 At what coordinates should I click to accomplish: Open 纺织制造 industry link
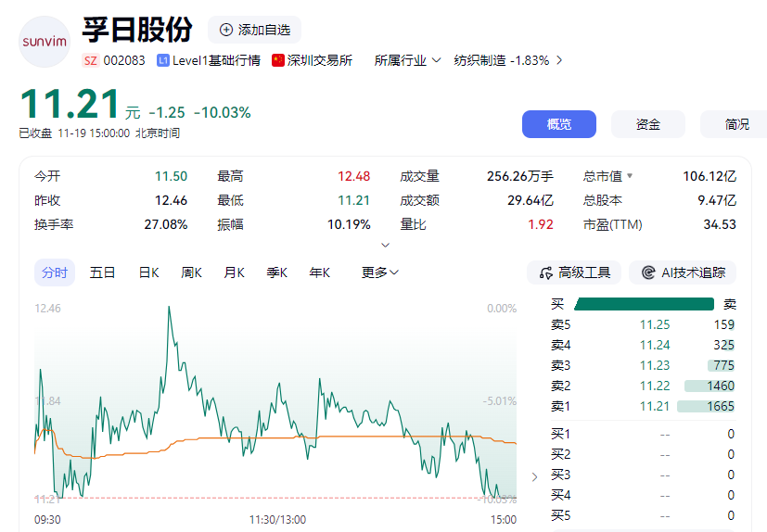click(x=508, y=60)
